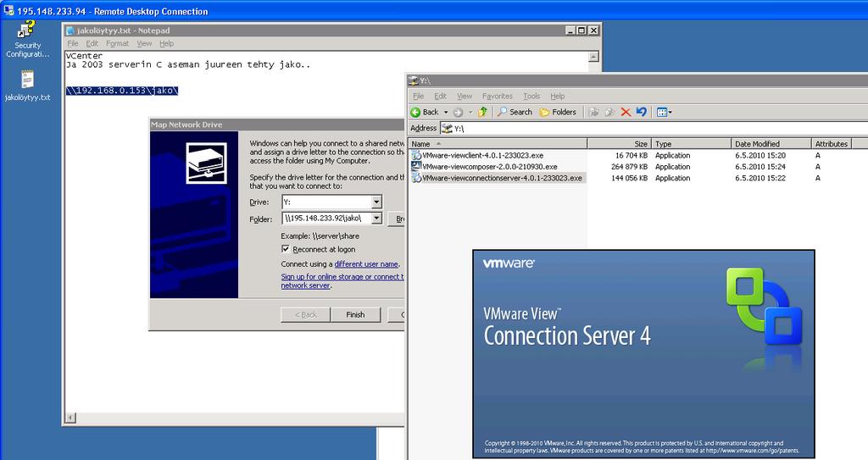Maximize the Notepad window
This screenshot has width=868, height=460.
581,30
